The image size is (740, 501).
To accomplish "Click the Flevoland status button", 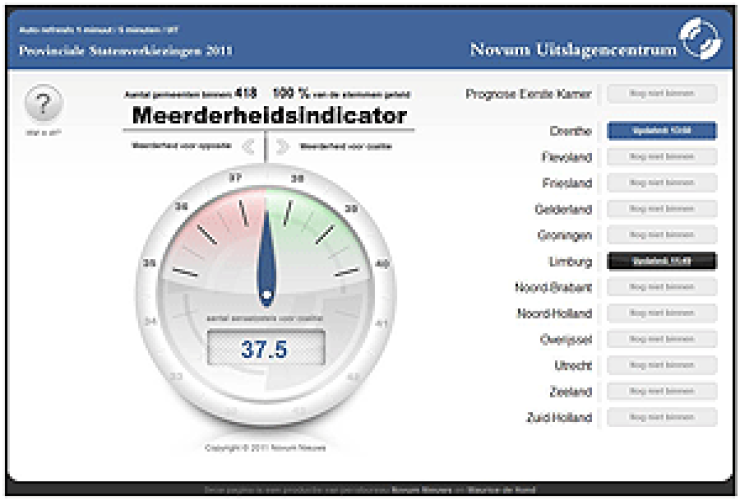I will (x=662, y=157).
